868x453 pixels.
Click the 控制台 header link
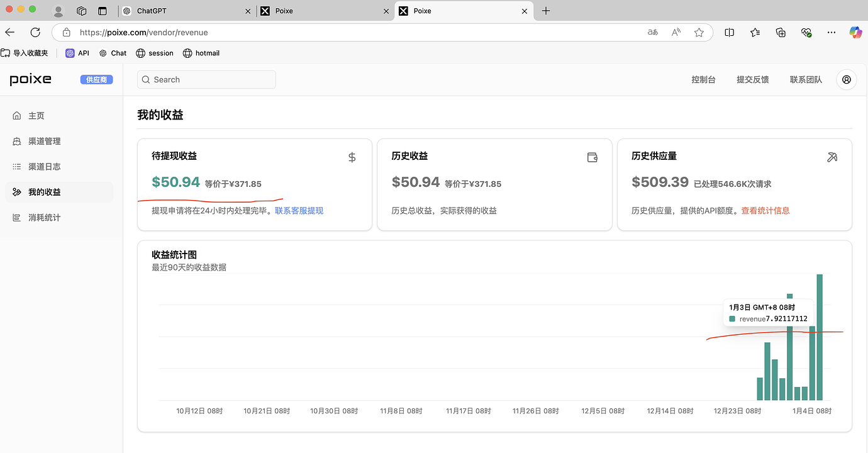[703, 80]
